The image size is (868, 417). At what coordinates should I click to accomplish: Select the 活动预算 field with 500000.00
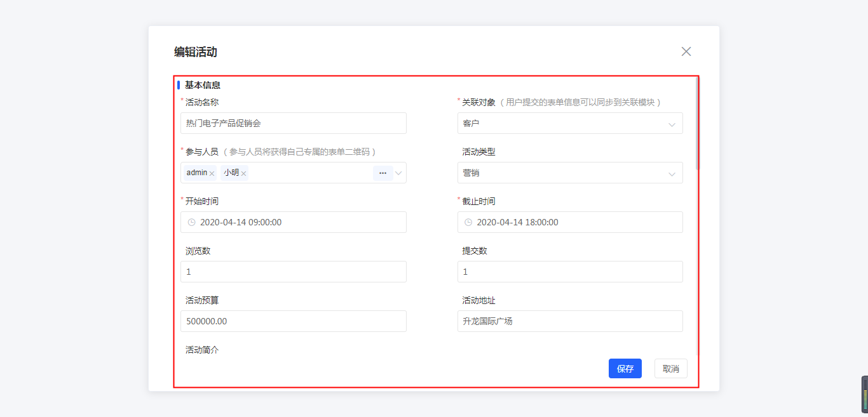point(293,321)
